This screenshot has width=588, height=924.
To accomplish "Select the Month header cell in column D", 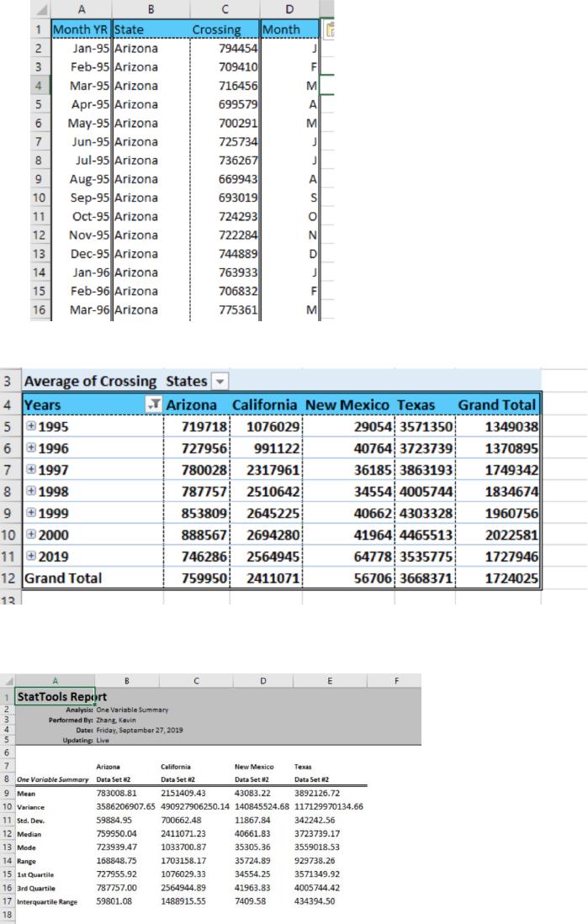I will coord(289,29).
